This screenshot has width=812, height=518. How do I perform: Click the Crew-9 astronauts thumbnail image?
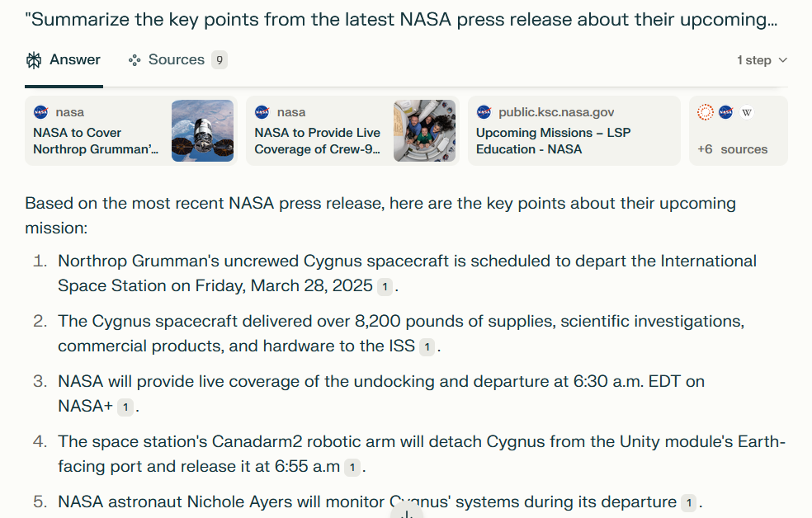click(x=425, y=130)
